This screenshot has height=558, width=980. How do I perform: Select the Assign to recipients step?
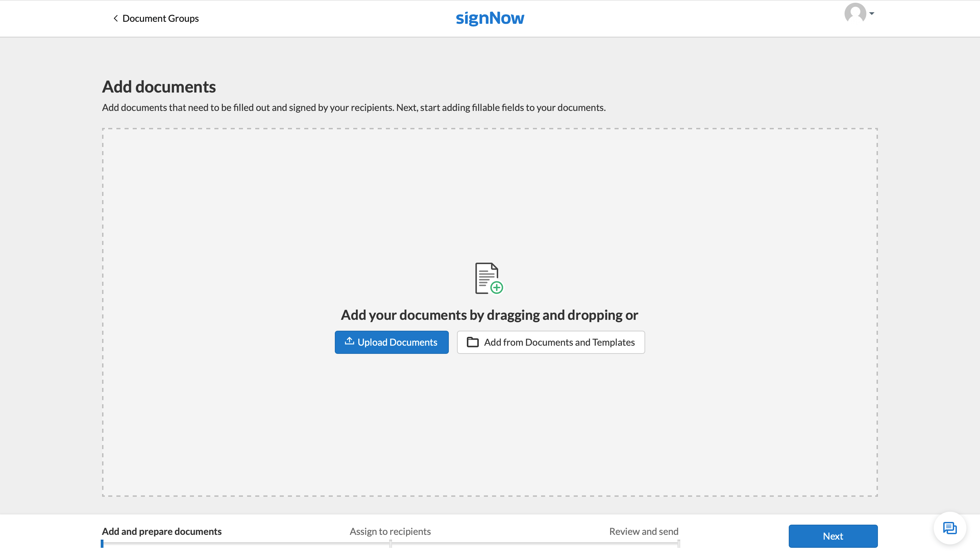[390, 531]
